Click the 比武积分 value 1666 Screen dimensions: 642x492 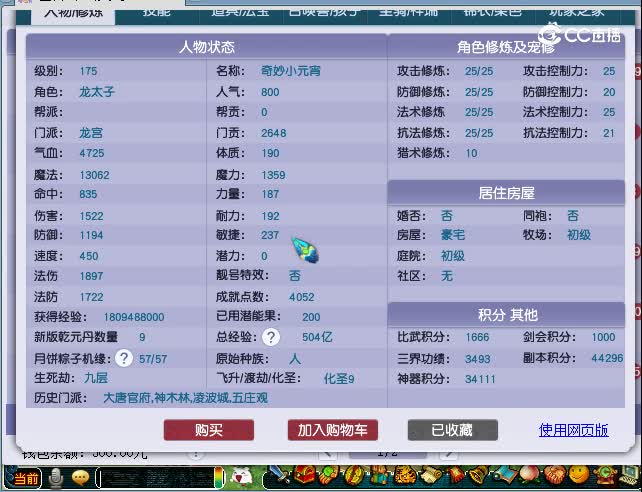pos(477,337)
